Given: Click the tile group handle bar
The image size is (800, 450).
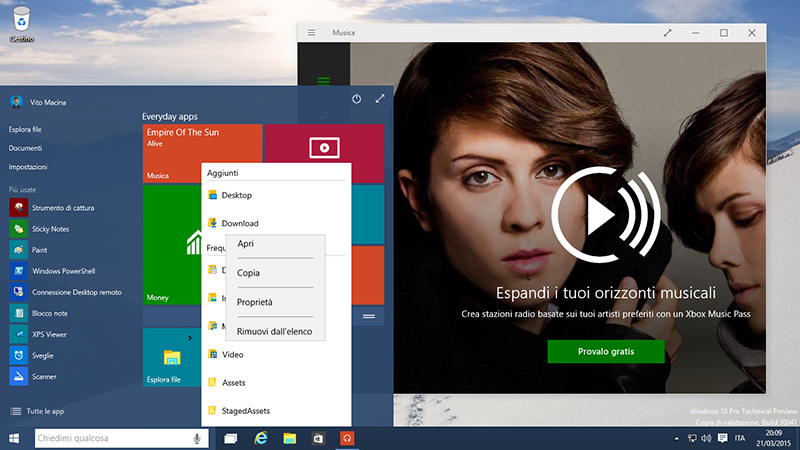Looking at the screenshot, I should (369, 316).
